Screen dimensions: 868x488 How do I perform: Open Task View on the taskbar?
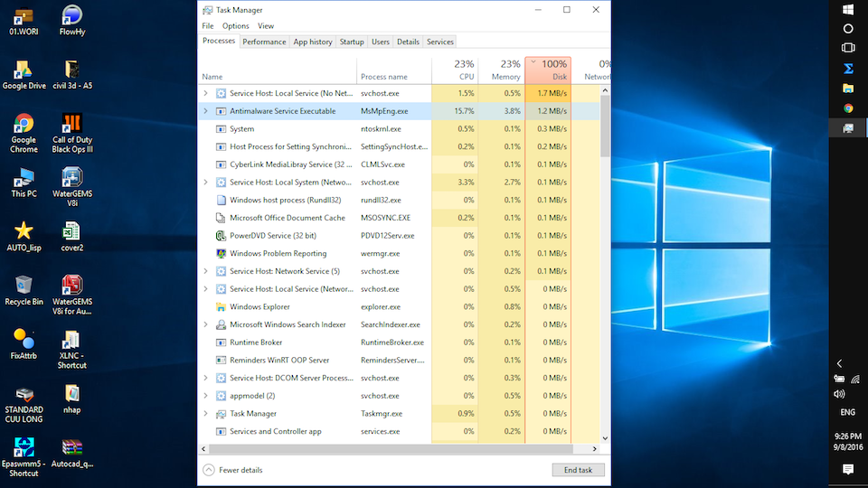point(848,48)
